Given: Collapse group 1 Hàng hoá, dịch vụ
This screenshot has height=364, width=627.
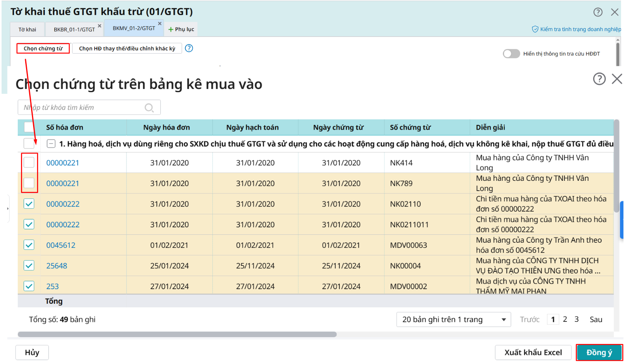Looking at the screenshot, I should pyautogui.click(x=51, y=144).
